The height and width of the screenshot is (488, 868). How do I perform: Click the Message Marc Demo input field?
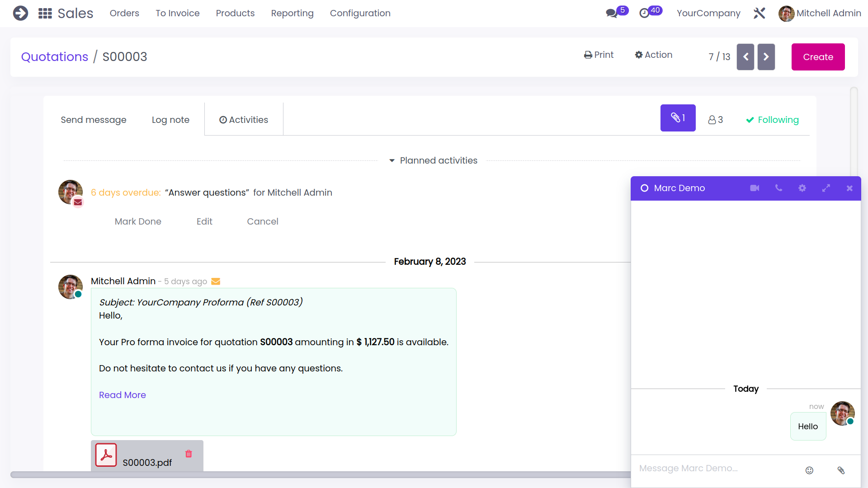point(714,469)
